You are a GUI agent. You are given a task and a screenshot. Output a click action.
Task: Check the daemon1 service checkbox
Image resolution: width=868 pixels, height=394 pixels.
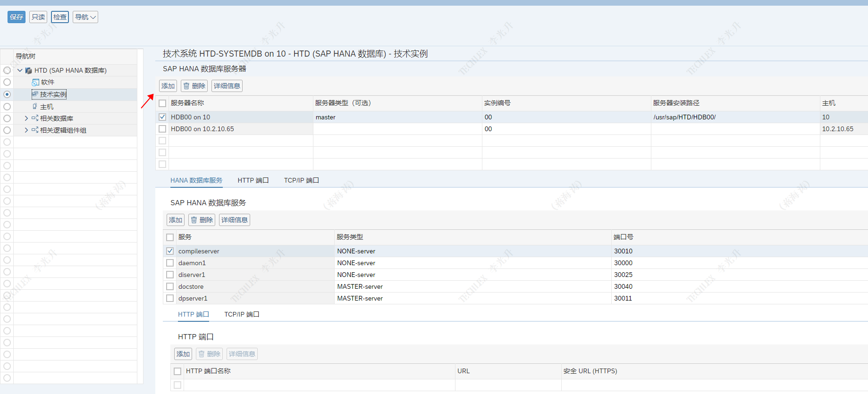coord(170,263)
